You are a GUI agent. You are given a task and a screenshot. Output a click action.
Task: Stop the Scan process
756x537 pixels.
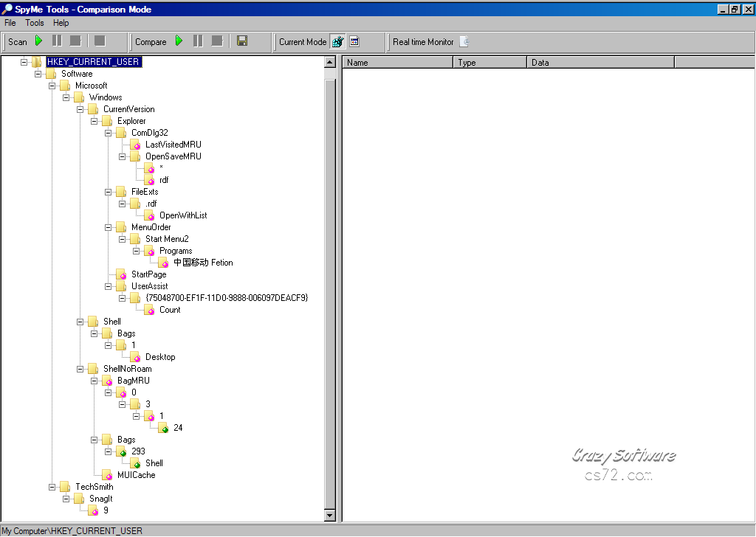(76, 41)
